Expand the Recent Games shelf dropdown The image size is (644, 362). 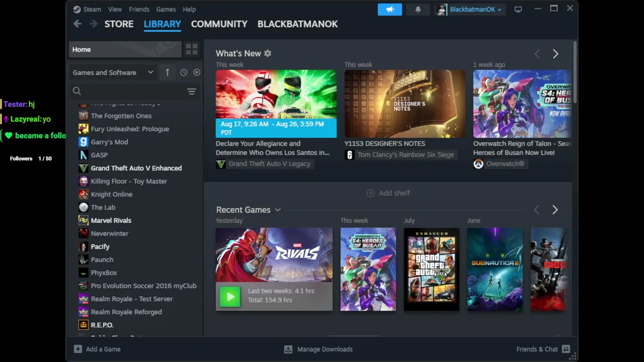pos(278,210)
